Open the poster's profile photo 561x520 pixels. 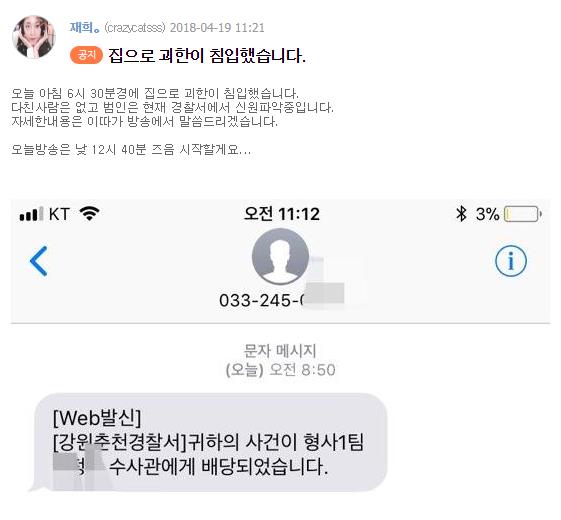34,37
